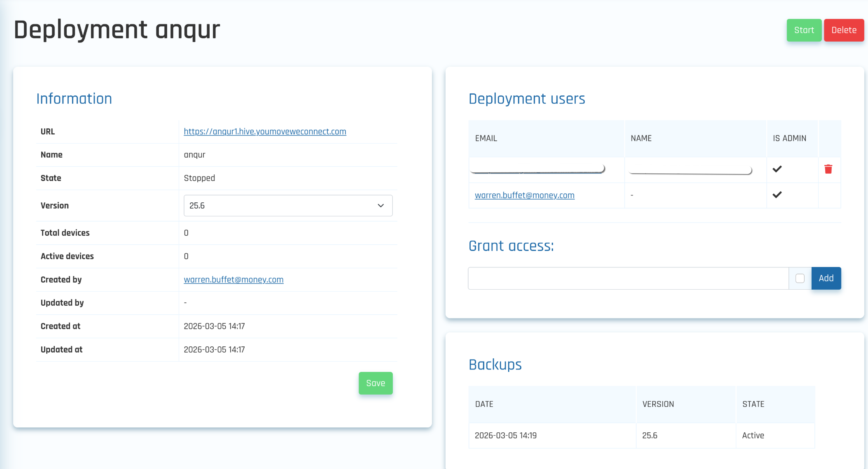This screenshot has width=868, height=469.
Task: Click admin checkmark for warren.buffet row
Action: click(x=777, y=195)
